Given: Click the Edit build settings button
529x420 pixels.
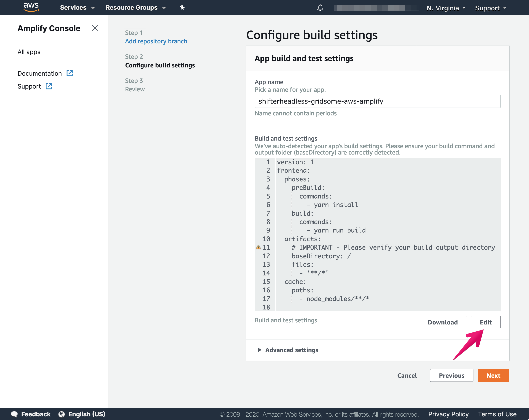Looking at the screenshot, I should 486,322.
